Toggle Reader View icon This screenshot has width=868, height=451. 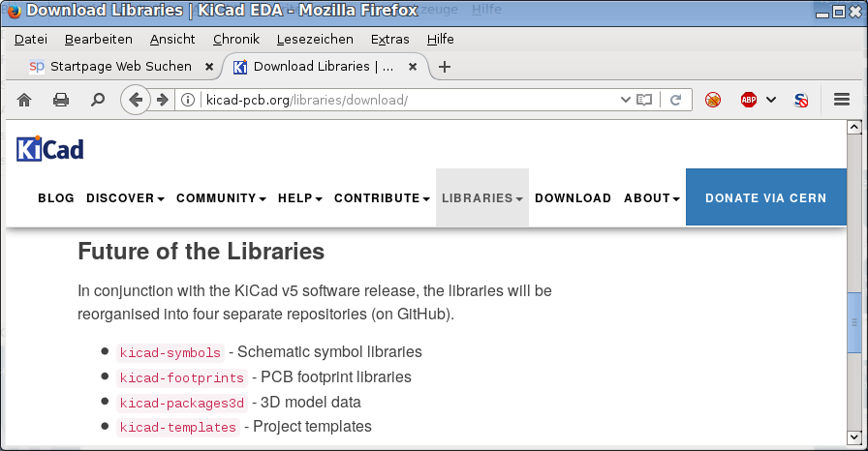(644, 100)
